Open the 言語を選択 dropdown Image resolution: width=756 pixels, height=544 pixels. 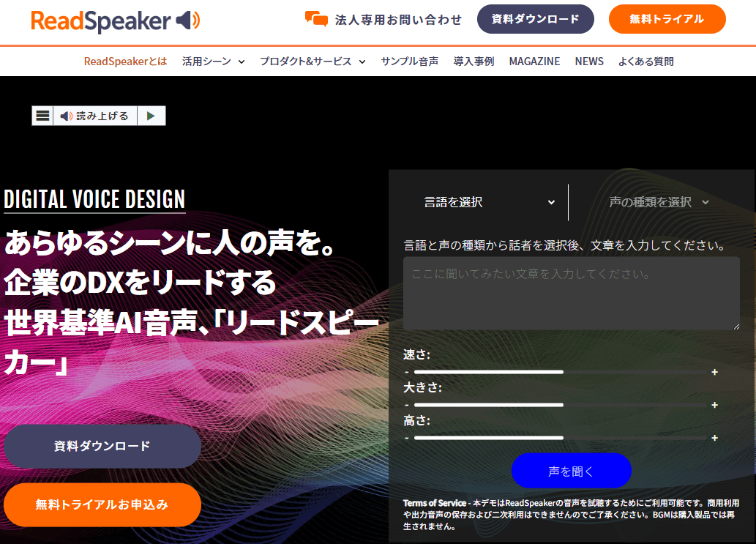point(489,202)
